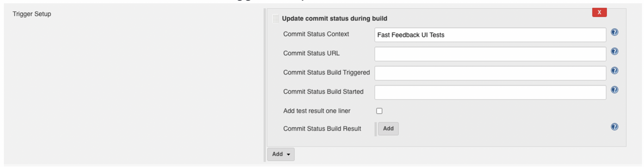The image size is (644, 167).
Task: Click the Trigger Setup label
Action: [x=32, y=14]
